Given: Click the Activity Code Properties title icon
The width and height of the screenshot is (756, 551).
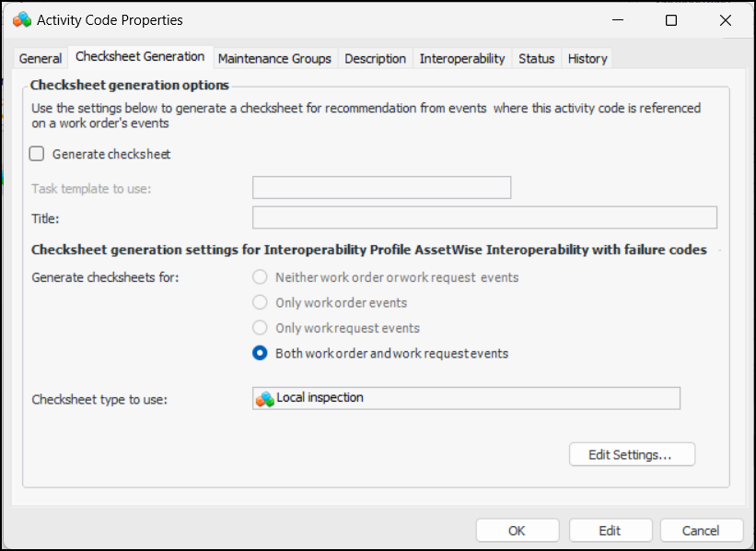Looking at the screenshot, I should (22, 20).
